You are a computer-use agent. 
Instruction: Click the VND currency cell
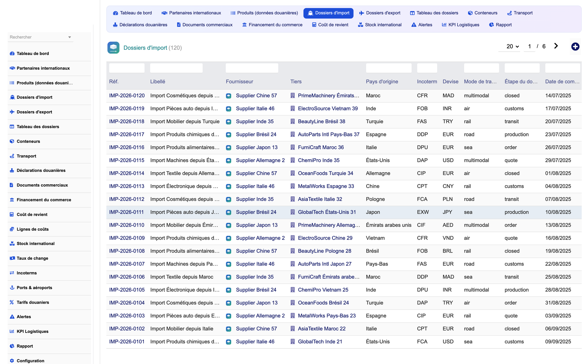448,238
